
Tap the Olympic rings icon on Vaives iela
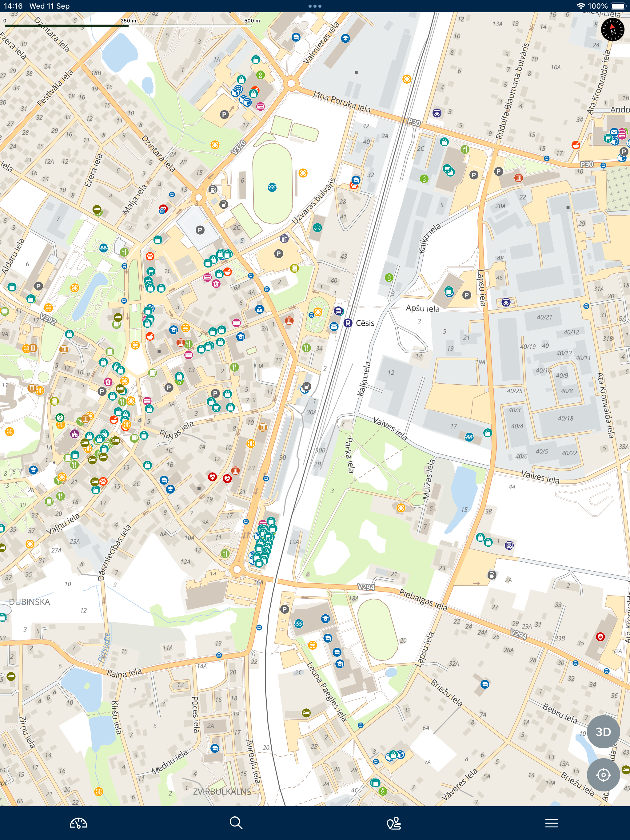(x=469, y=437)
